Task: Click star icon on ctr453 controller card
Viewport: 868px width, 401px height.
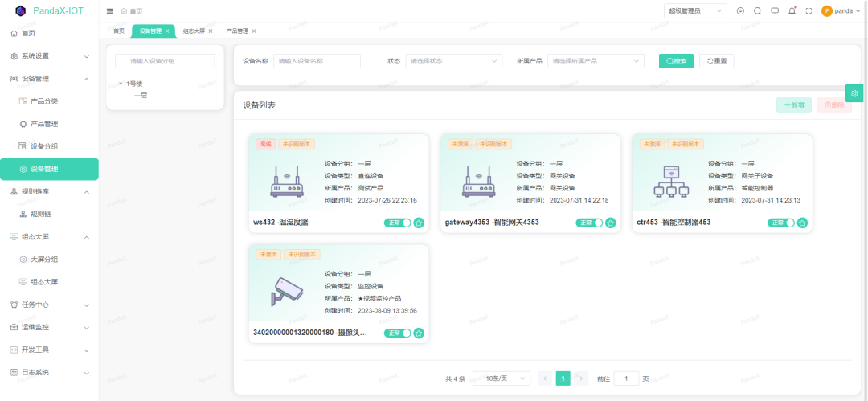Action: [802, 223]
